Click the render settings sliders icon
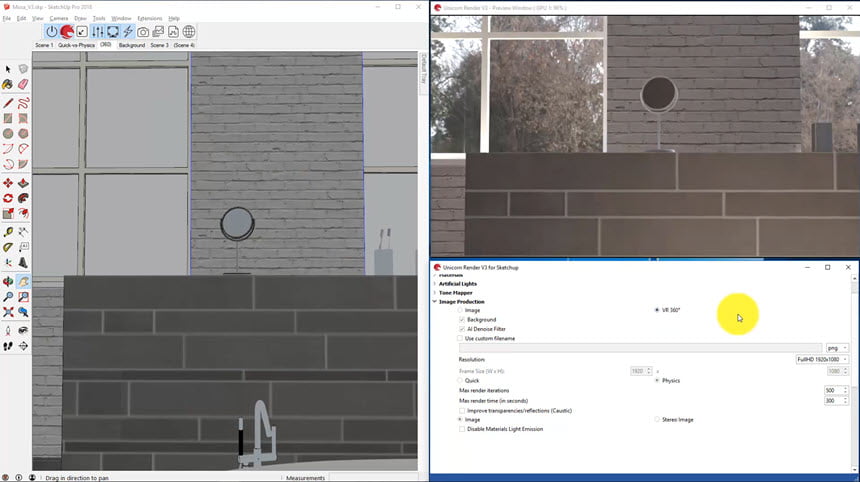This screenshot has height=482, width=860. [x=98, y=32]
